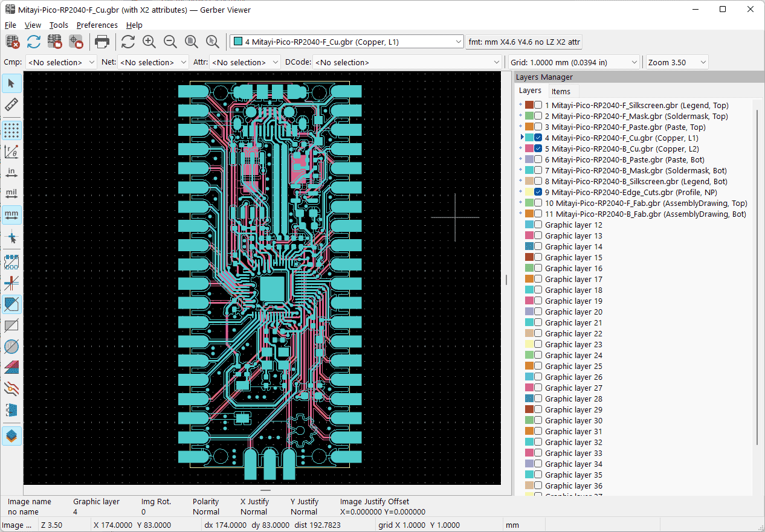765x532 pixels.
Task: Enable Graphic layer 15 checkbox
Action: point(538,257)
